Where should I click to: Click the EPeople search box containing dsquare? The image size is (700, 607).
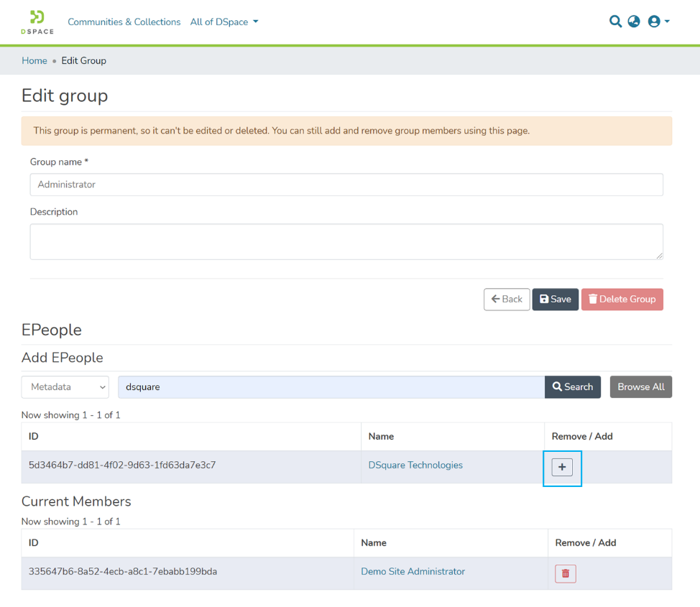click(331, 387)
